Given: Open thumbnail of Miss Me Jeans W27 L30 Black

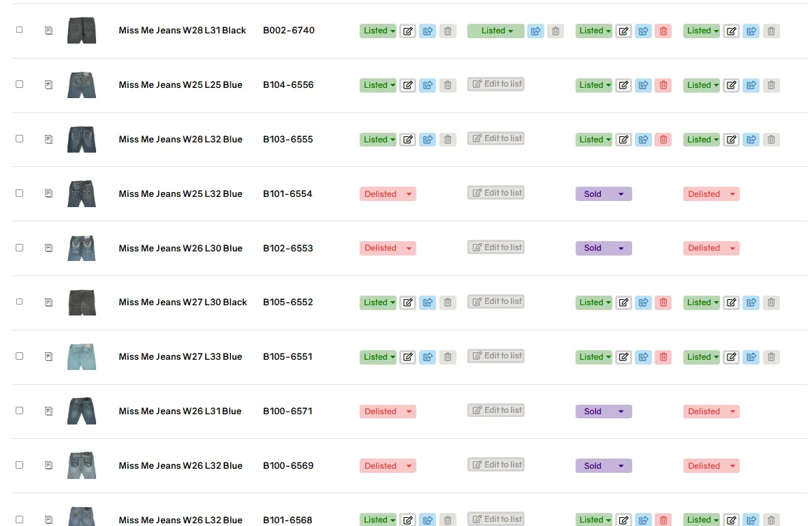Looking at the screenshot, I should [x=82, y=302].
